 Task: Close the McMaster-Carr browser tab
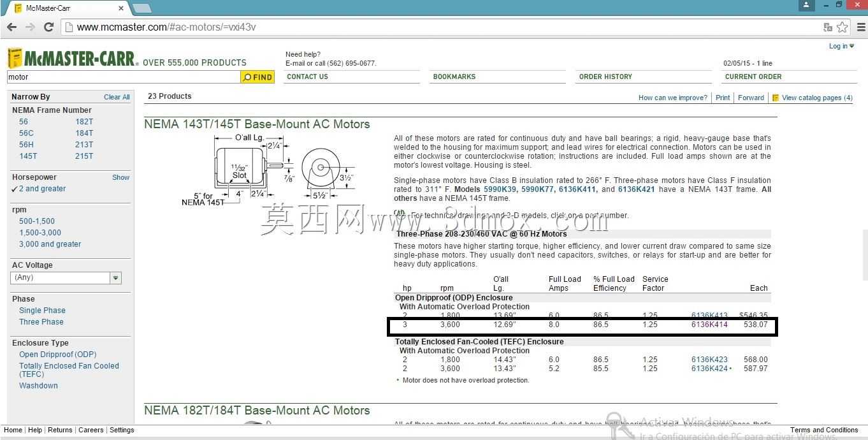pos(121,8)
